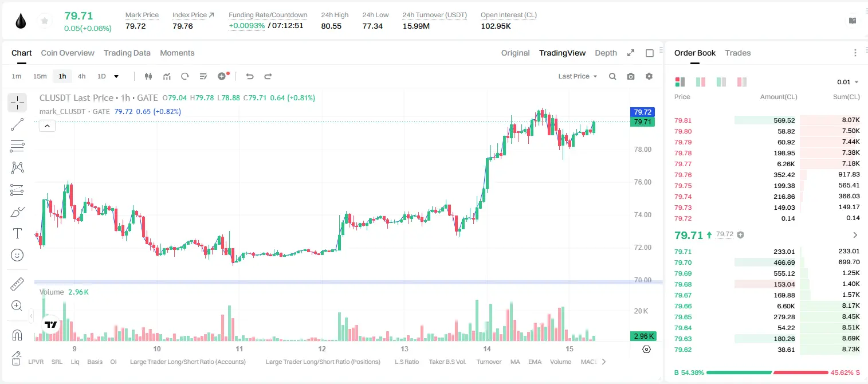Toggle the favorite star for this contract
The height and width of the screenshot is (384, 868).
click(45, 21)
